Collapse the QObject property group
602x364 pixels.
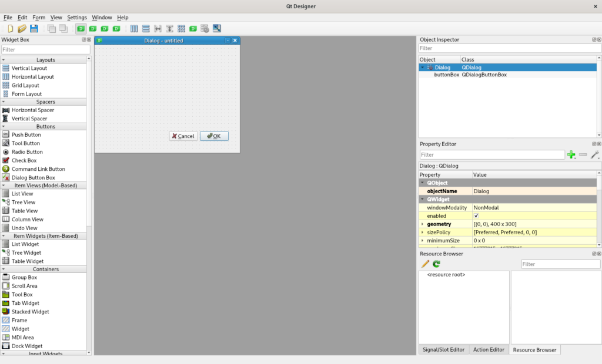click(422, 183)
